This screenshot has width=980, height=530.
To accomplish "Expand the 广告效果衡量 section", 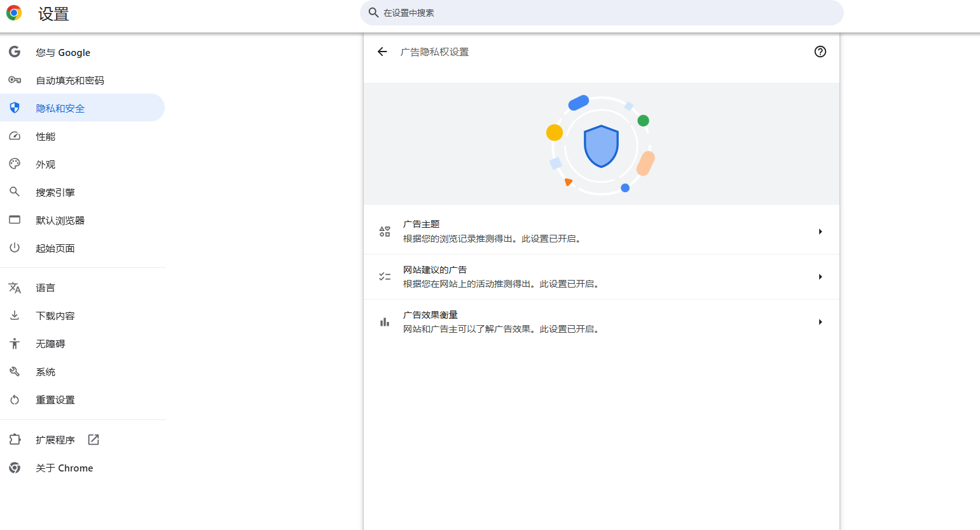I will point(820,321).
